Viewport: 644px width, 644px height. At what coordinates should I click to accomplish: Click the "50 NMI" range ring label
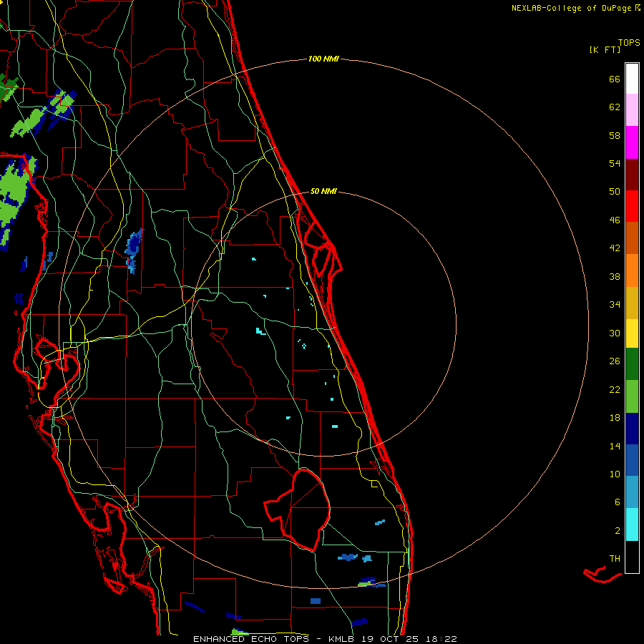tap(323, 191)
